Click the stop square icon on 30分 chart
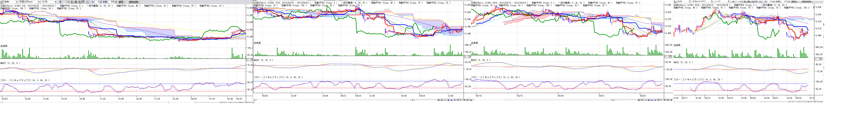868x127 pixels. 652,100
